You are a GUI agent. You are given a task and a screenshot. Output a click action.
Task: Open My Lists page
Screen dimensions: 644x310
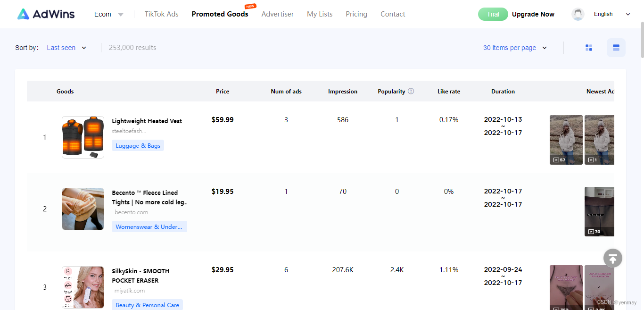coord(320,14)
